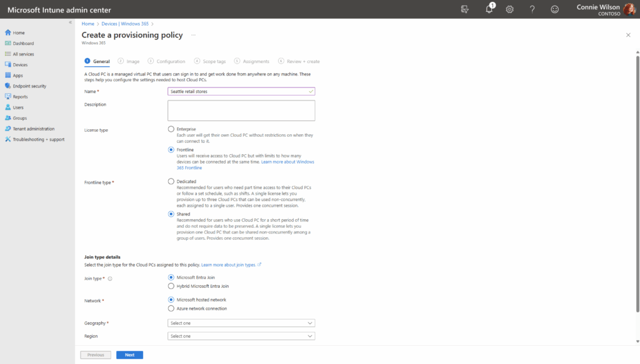The height and width of the screenshot is (364, 640).
Task: Open the Users sidebar icon
Action: (7, 107)
